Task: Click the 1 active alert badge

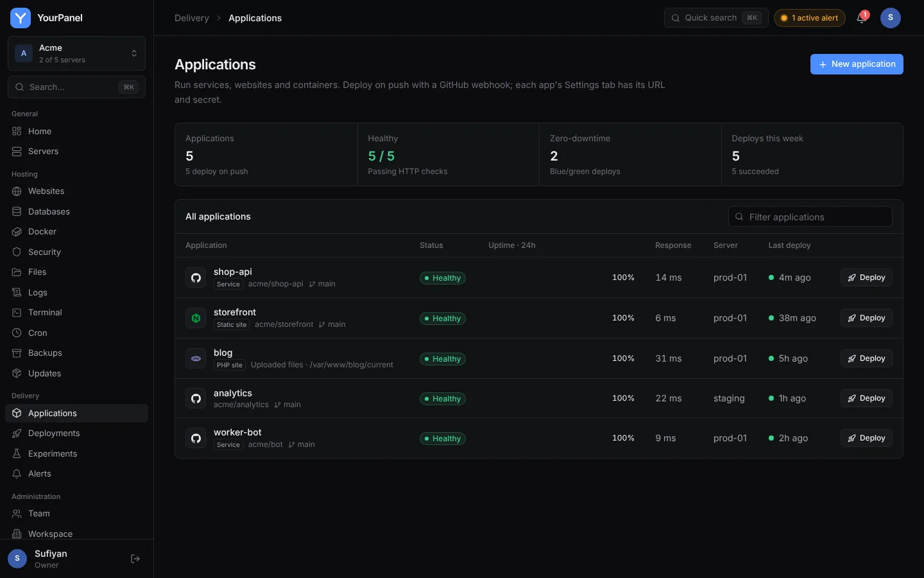Action: coord(810,18)
